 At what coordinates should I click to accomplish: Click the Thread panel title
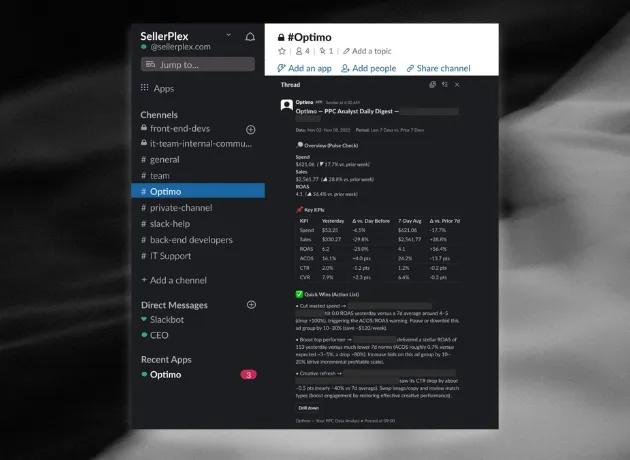tap(290, 85)
